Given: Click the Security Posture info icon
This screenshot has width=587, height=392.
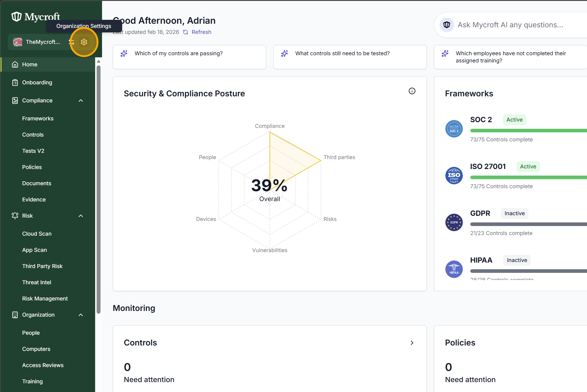Looking at the screenshot, I should 412,91.
